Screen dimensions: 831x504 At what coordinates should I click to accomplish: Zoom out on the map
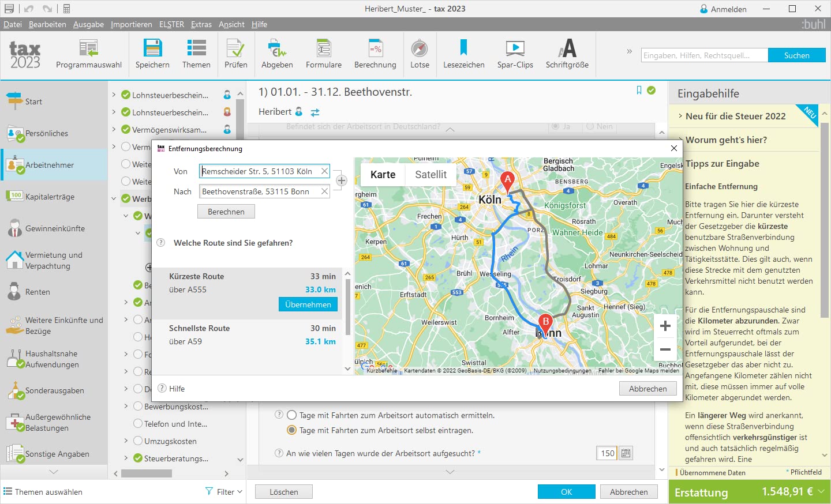point(665,349)
